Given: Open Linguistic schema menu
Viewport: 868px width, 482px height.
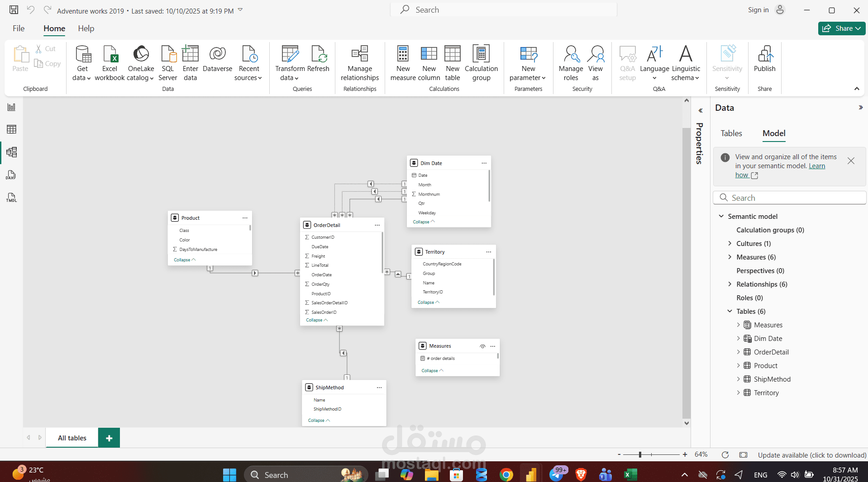Looking at the screenshot, I should coord(686,63).
